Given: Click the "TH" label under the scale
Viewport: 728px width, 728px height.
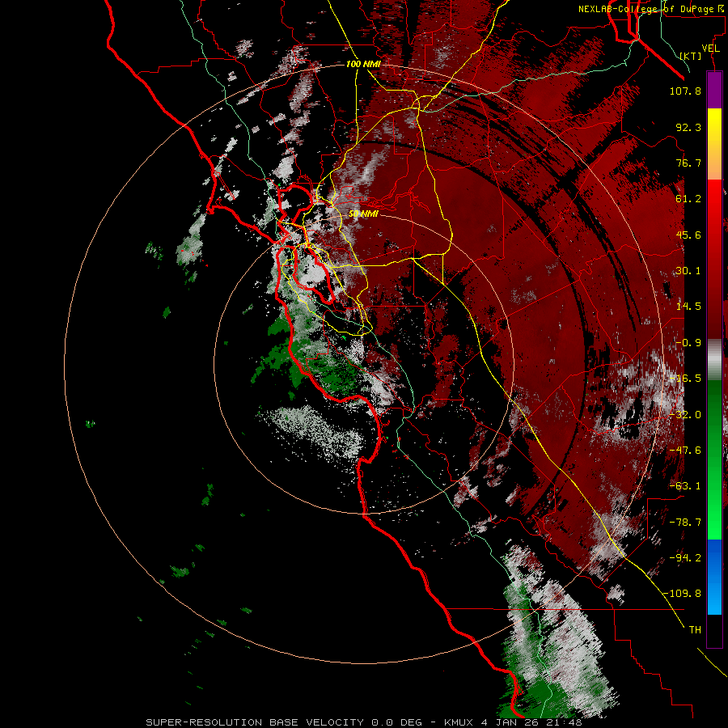Looking at the screenshot, I should tap(695, 630).
